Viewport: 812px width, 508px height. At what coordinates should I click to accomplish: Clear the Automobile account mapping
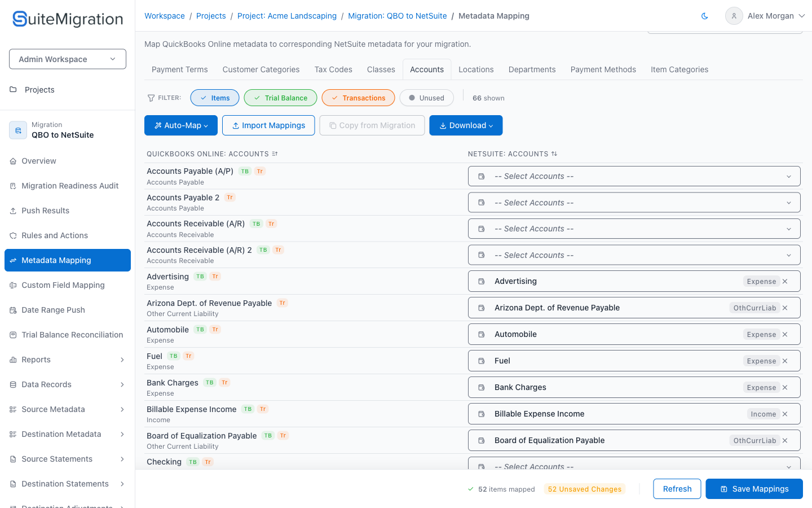pos(785,335)
